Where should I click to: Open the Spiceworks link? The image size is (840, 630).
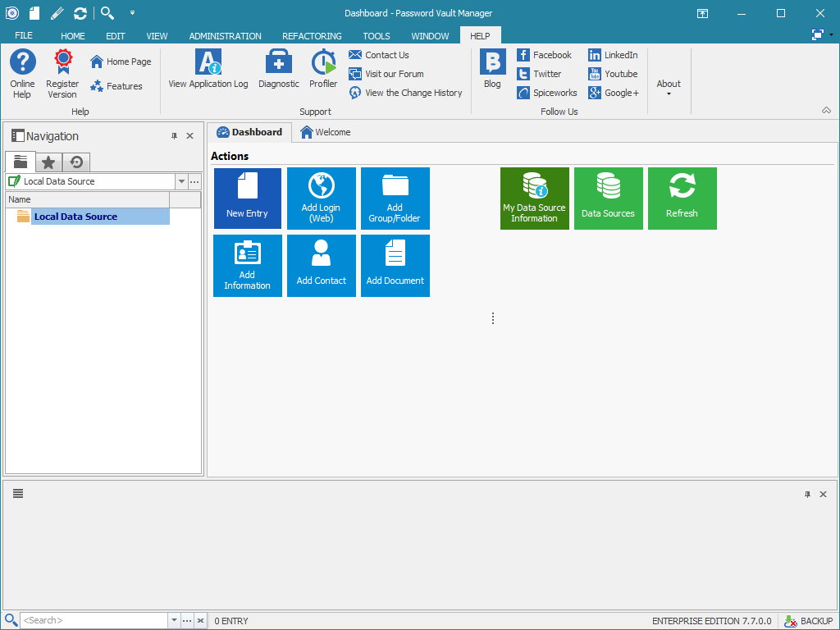click(546, 93)
